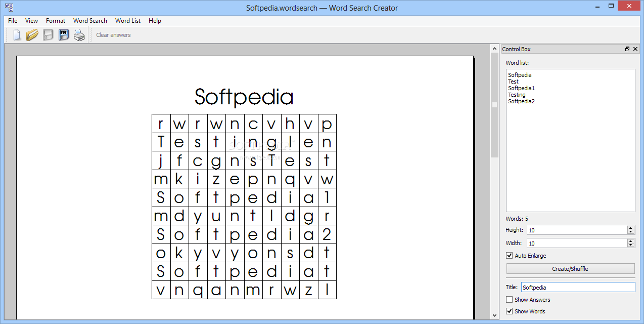Click the app icon in the title bar
The height and width of the screenshot is (324, 644).
click(9, 8)
